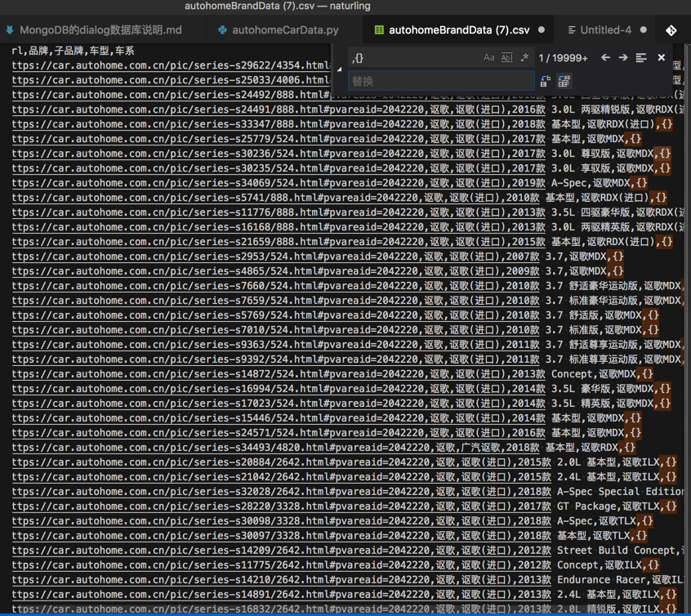Close the find and replace widget
691x616 pixels.
click(661, 58)
